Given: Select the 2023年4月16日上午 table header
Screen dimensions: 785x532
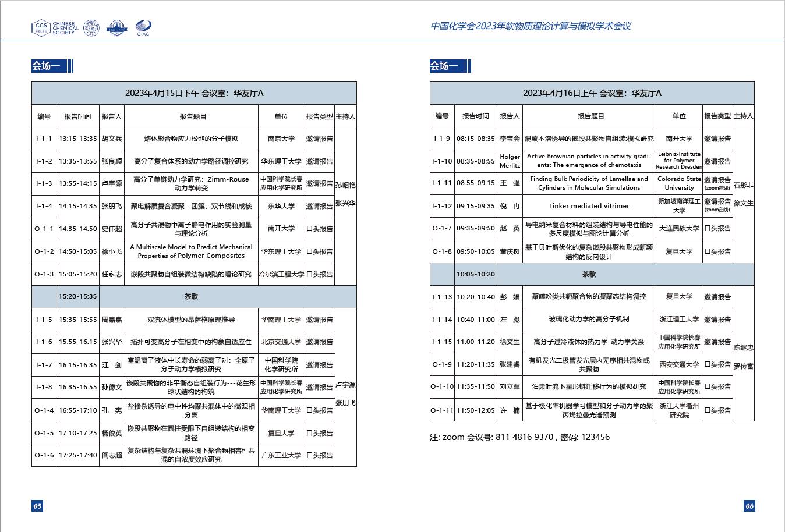Looking at the screenshot, I should [592, 93].
